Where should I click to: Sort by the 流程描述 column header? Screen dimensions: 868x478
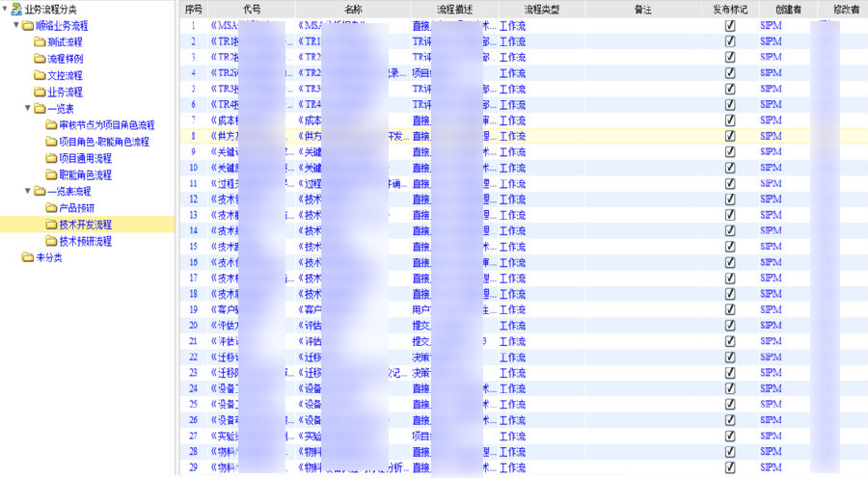pos(454,10)
